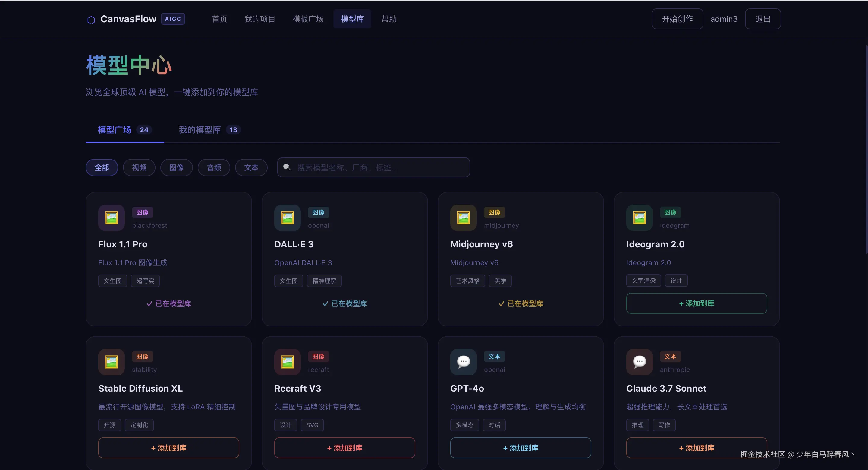
Task: Add Ideogram 2.0 to library
Action: [697, 303]
